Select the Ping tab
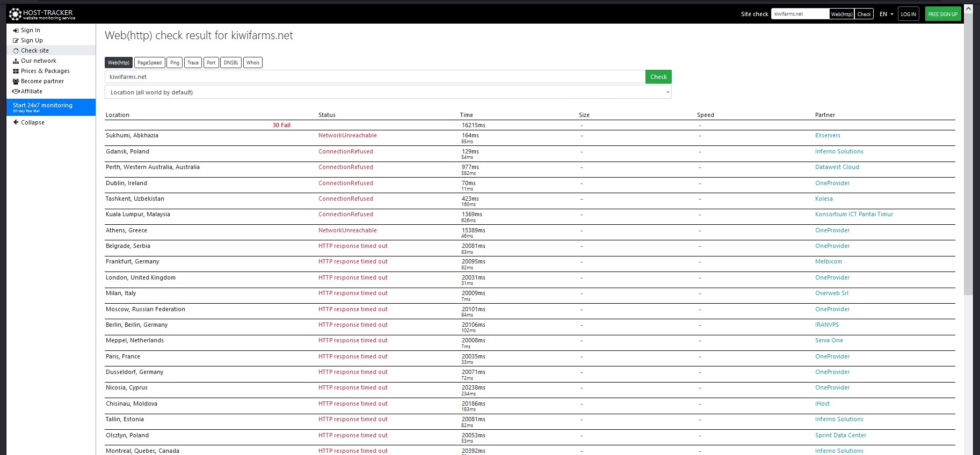This screenshot has width=980, height=455. [175, 63]
